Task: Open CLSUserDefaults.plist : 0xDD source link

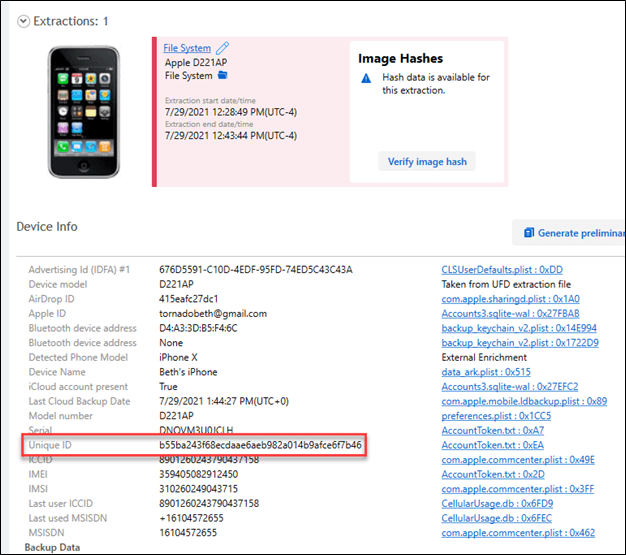Action: point(502,270)
